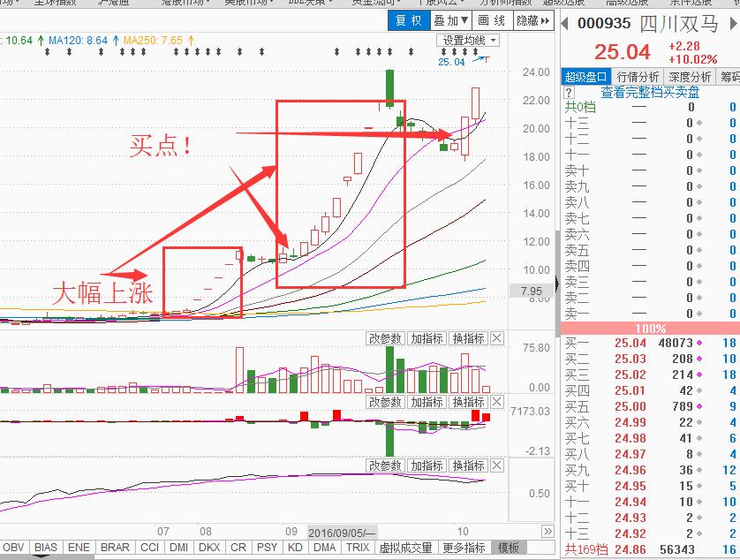The height and width of the screenshot is (560, 740).
Task: Click 改参数 on the bottom 0.50 panel
Action: coord(385,465)
